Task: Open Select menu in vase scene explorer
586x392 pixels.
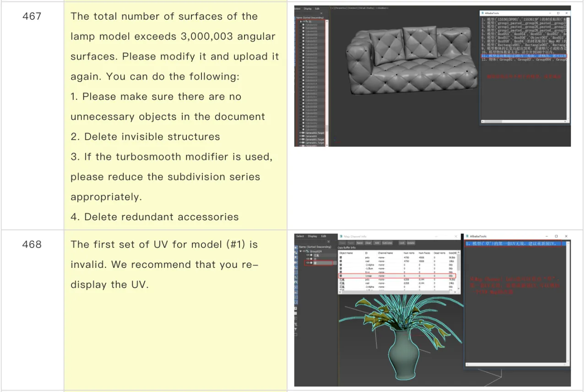Action: [300, 236]
